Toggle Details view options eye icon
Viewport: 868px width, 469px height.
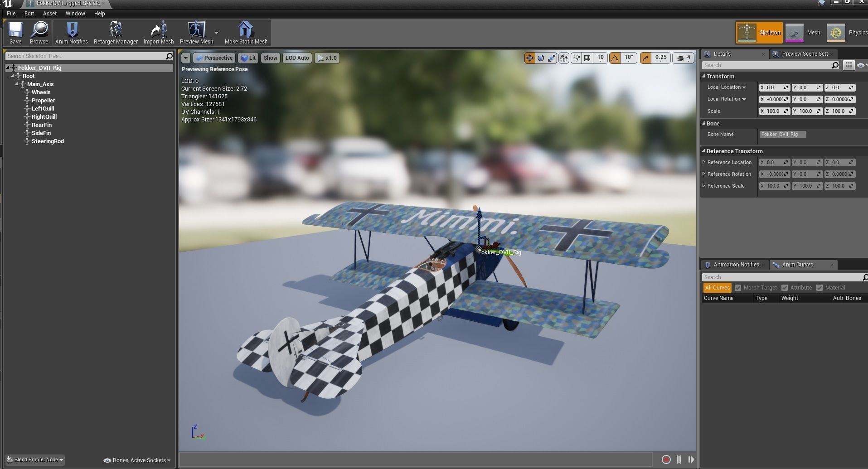(861, 65)
